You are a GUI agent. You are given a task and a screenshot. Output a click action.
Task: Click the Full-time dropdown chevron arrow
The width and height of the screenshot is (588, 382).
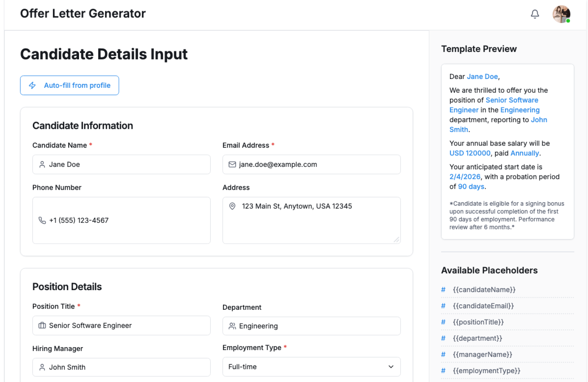pos(391,367)
